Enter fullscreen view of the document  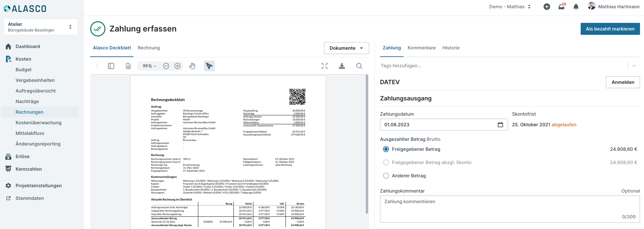tap(325, 66)
